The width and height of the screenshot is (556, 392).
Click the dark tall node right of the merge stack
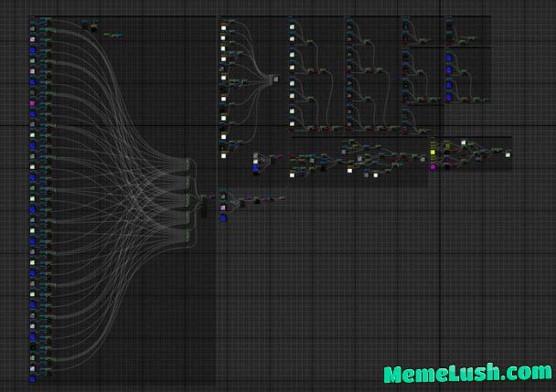point(204,207)
